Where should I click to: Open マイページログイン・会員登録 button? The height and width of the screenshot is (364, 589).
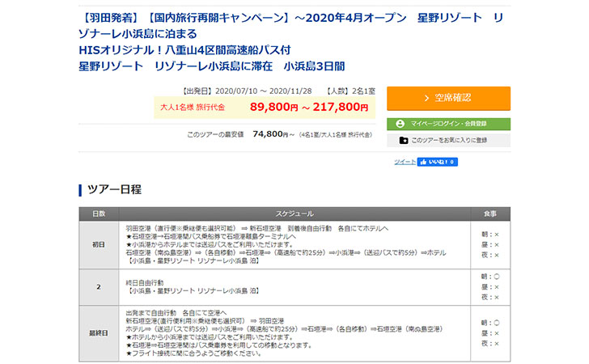[448, 124]
